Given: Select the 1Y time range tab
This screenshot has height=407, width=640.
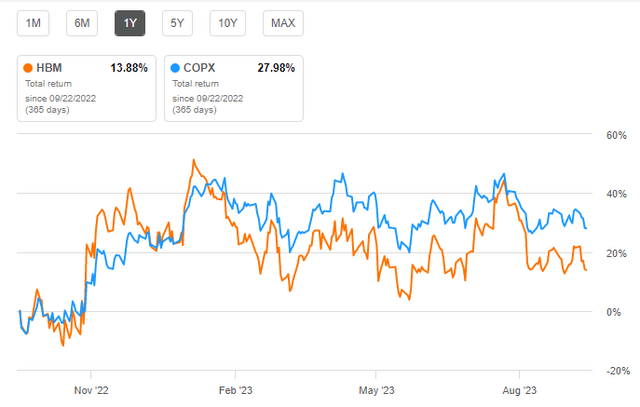Looking at the screenshot, I should [x=129, y=23].
